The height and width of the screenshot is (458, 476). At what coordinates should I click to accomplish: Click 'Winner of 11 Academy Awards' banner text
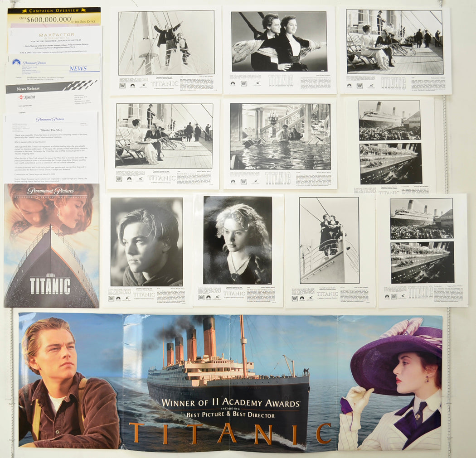[230, 403]
